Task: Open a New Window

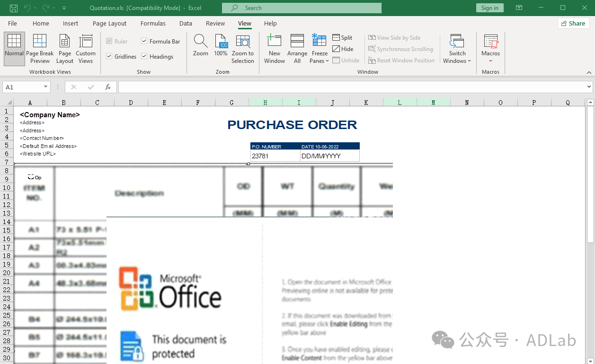Action: pos(275,49)
